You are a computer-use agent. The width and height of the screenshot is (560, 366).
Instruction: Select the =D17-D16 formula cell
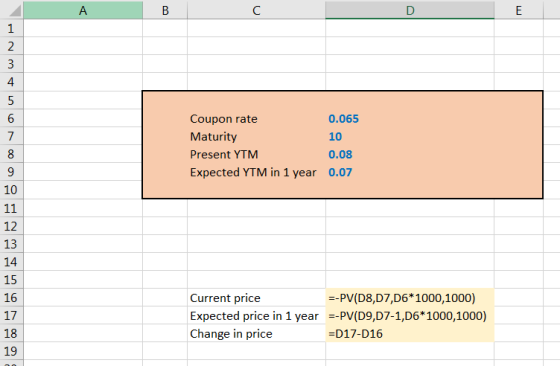point(410,333)
